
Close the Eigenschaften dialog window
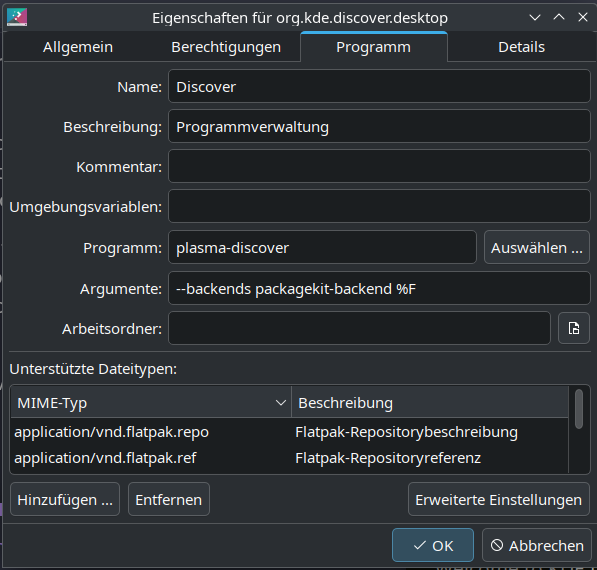(583, 17)
